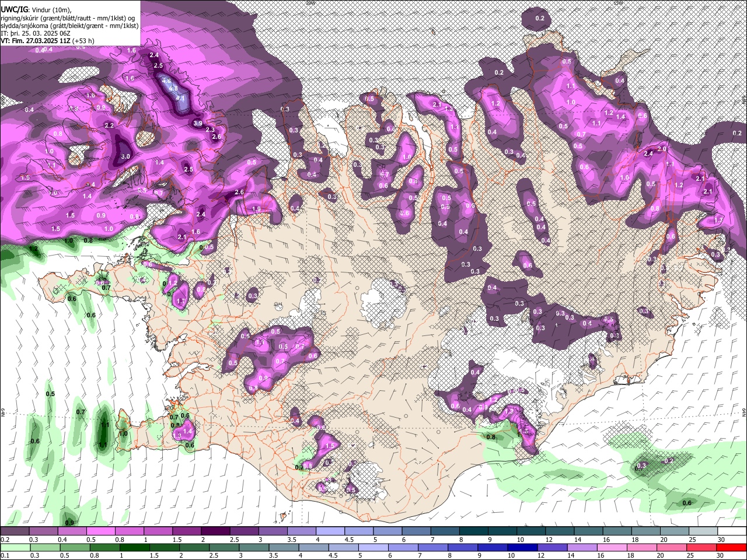Viewport: 747px width, 560px height.
Task: Click the '2.2' snowfall value on the map
Action: pos(109,125)
